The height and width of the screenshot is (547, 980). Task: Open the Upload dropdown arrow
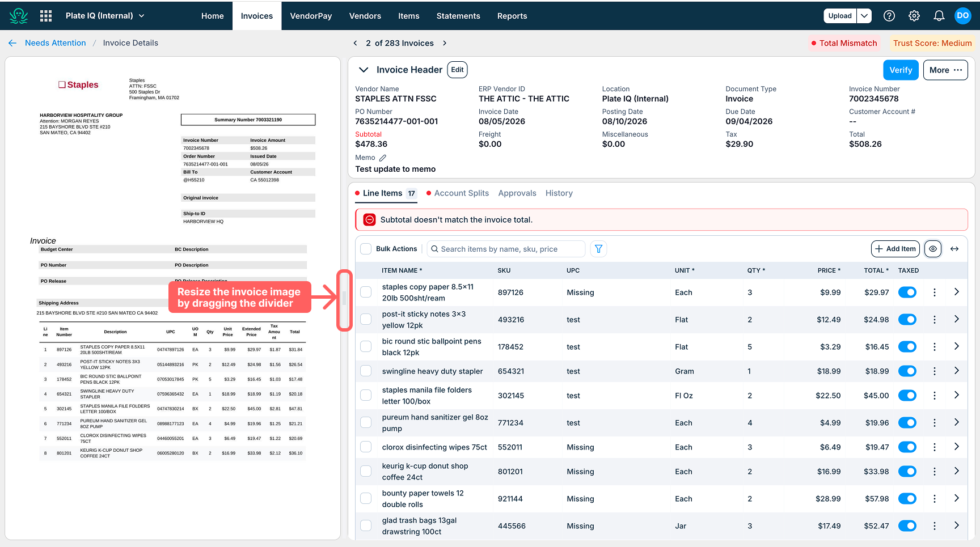[x=864, y=16]
